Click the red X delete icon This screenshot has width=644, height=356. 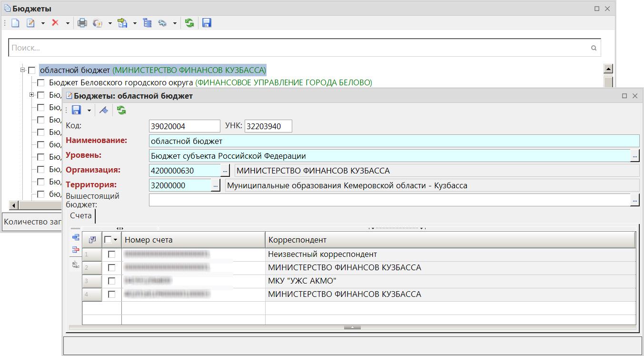pos(55,23)
